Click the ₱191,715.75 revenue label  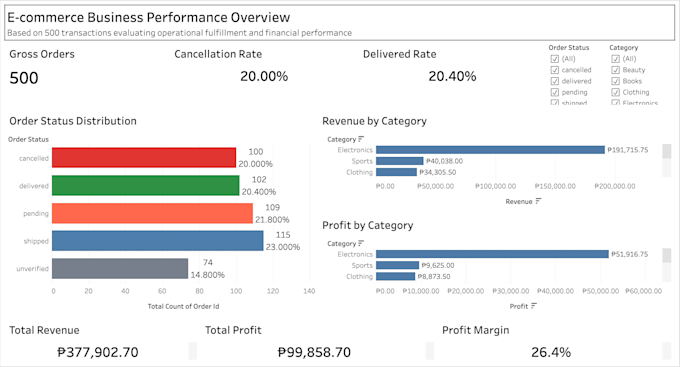628,150
